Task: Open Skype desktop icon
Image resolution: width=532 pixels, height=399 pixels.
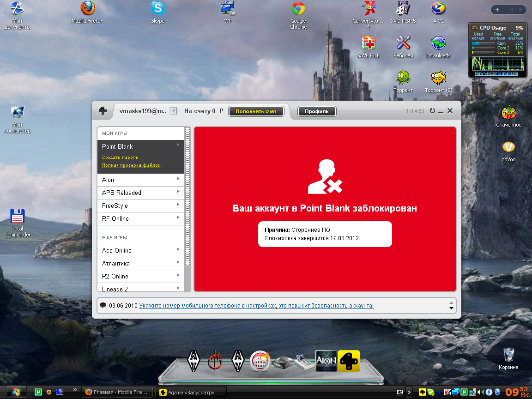Action: point(158,12)
